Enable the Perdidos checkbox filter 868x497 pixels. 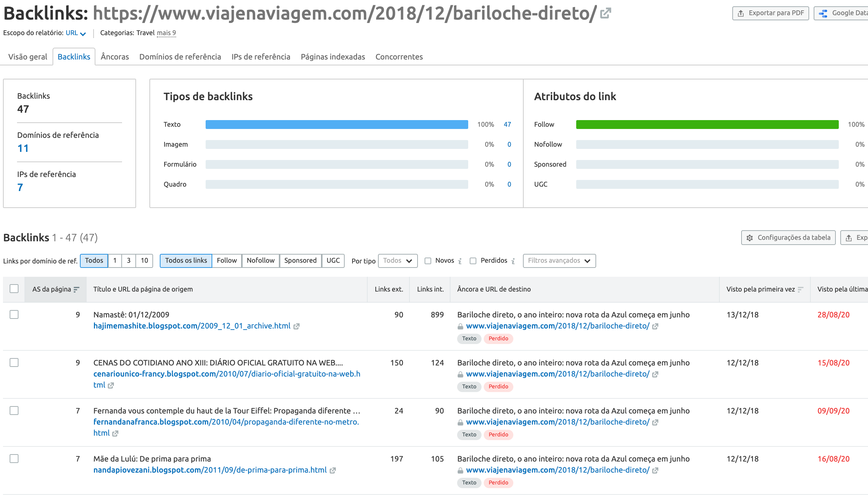(x=473, y=261)
